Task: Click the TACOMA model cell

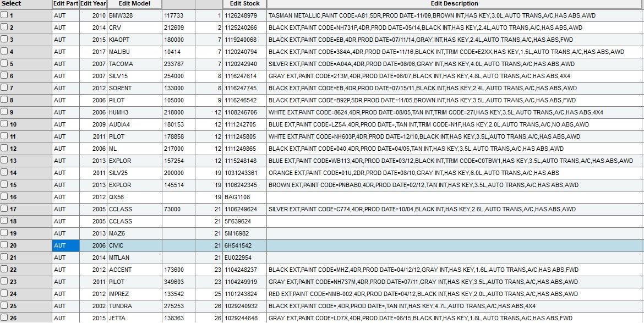Action: 134,64
